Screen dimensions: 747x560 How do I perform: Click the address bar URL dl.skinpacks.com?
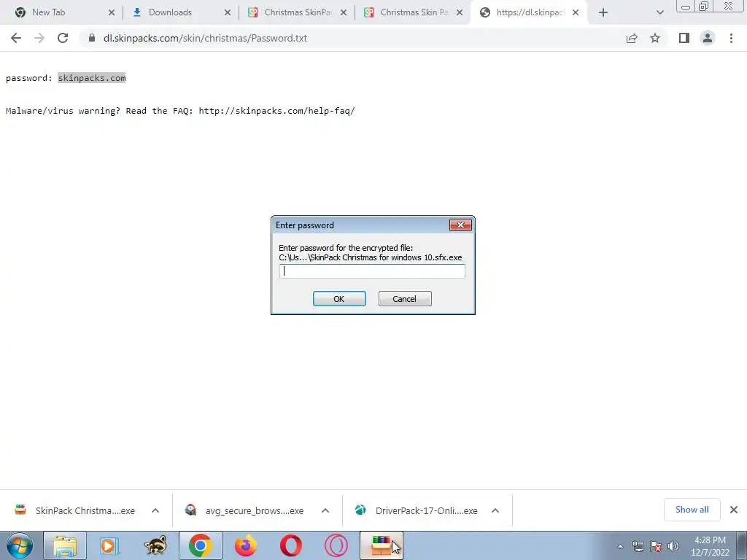coord(205,38)
